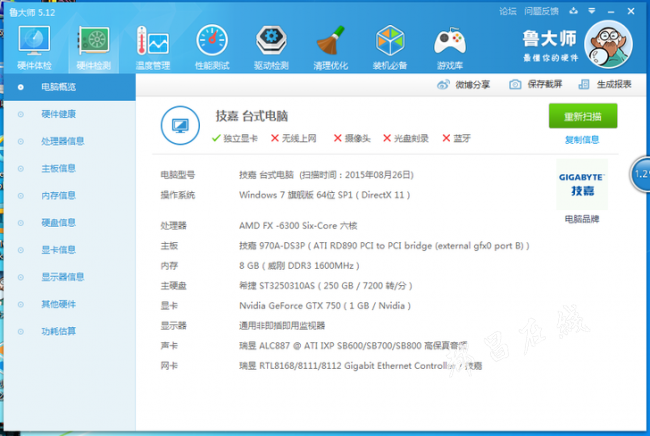650x436 pixels.
Task: Open 驱动检测 driver detection icon
Action: click(271, 47)
